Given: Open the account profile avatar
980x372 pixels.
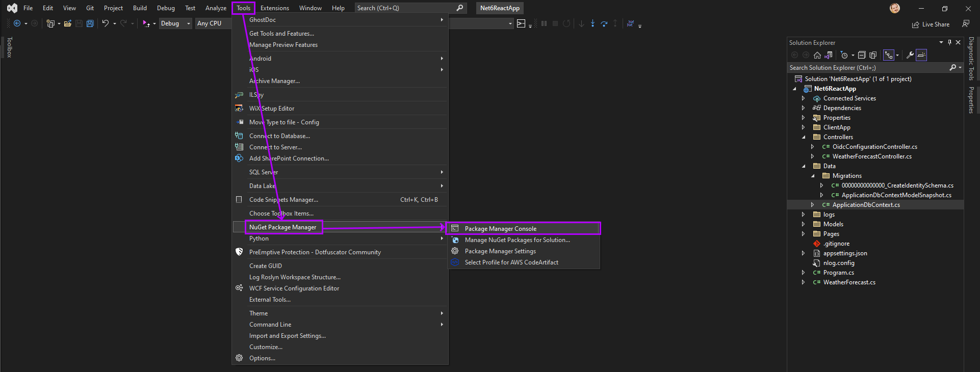Looking at the screenshot, I should coord(895,8).
